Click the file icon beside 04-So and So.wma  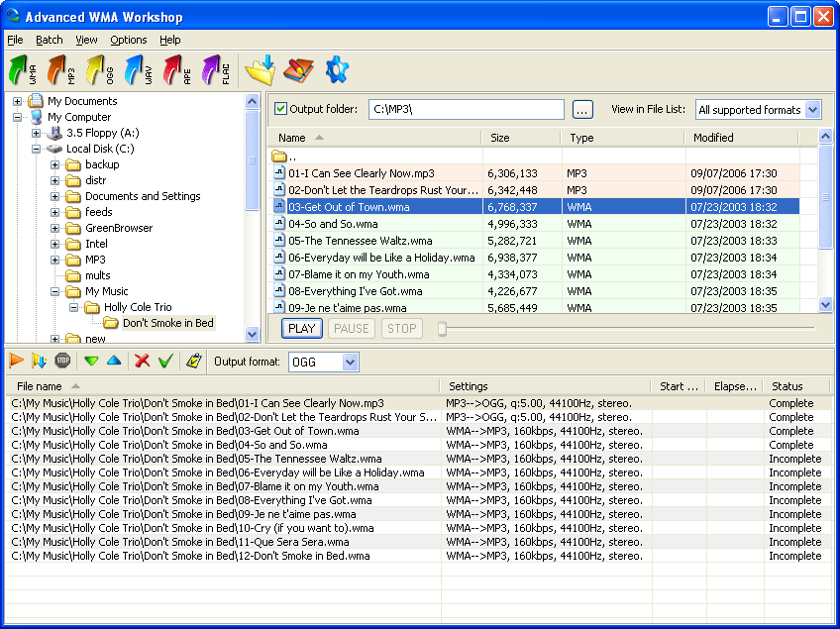(x=279, y=224)
